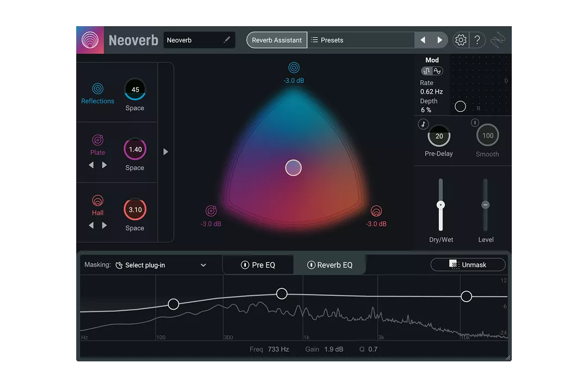Switch modulation to sine wave mode
This screenshot has height=387, width=588.
coord(438,70)
